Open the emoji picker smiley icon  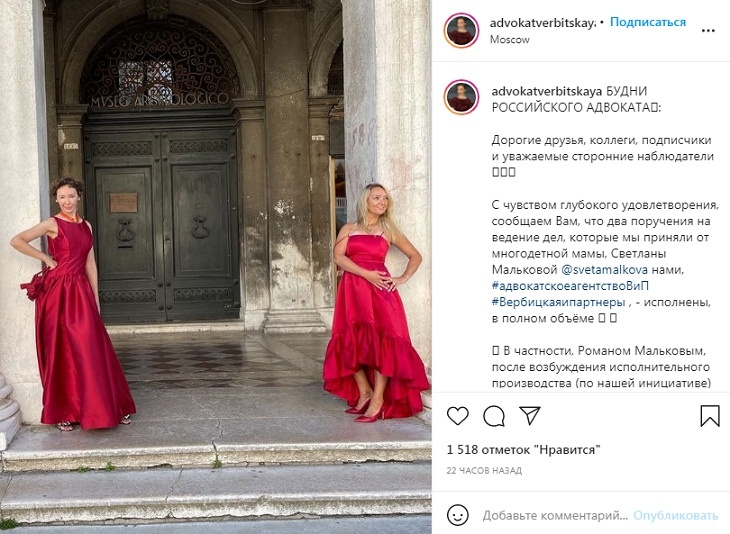pyautogui.click(x=458, y=515)
